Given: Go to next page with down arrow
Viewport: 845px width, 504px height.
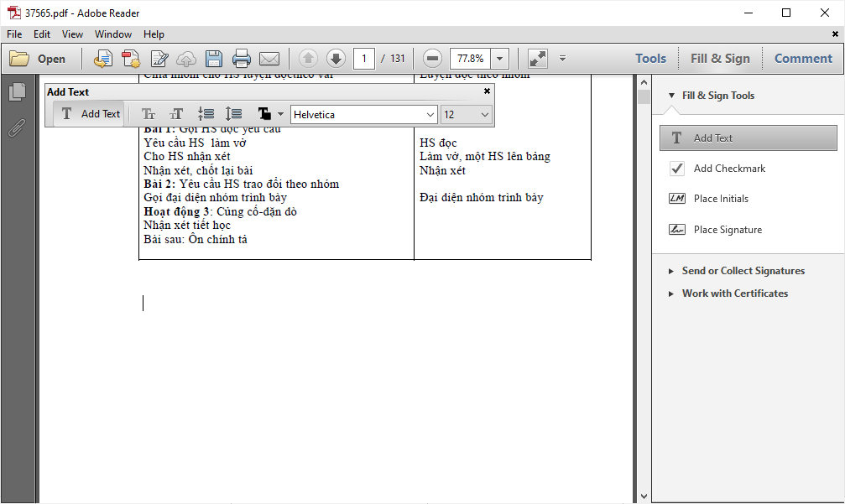Looking at the screenshot, I should click(336, 59).
